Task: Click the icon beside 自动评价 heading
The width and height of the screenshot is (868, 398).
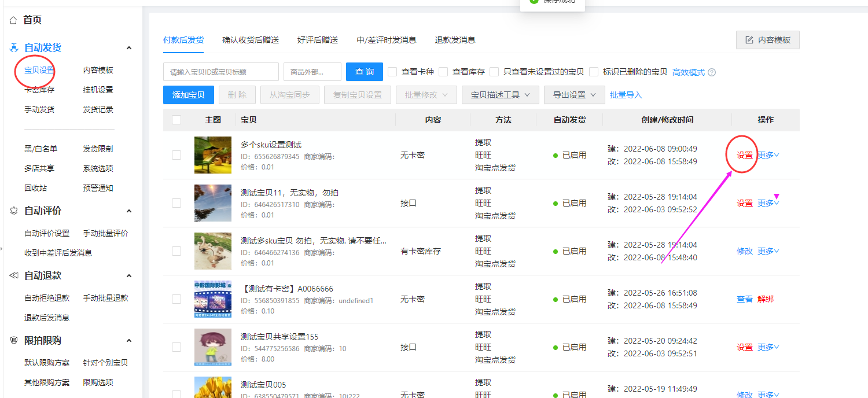Action: (14, 211)
